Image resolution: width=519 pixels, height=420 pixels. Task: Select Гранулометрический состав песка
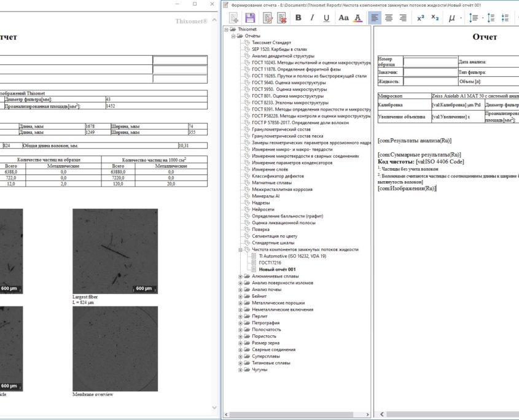pos(287,136)
